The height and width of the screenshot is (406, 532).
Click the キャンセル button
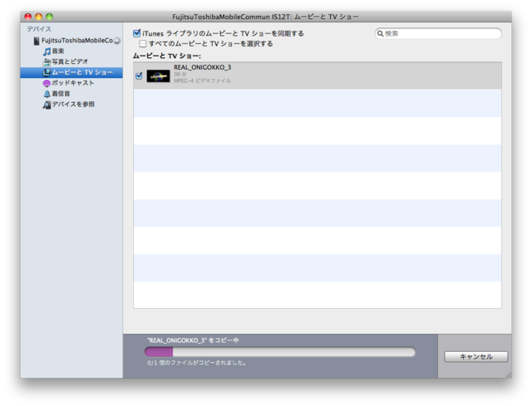click(475, 356)
